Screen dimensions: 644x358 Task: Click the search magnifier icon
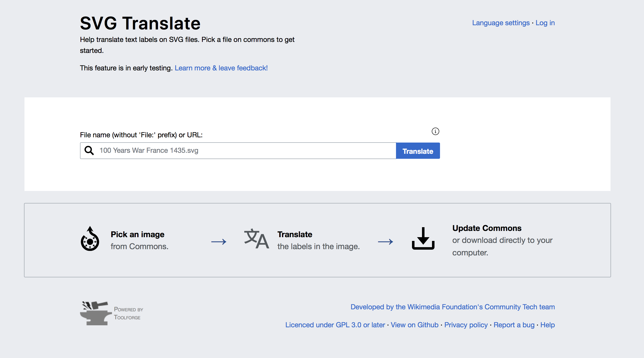[89, 150]
